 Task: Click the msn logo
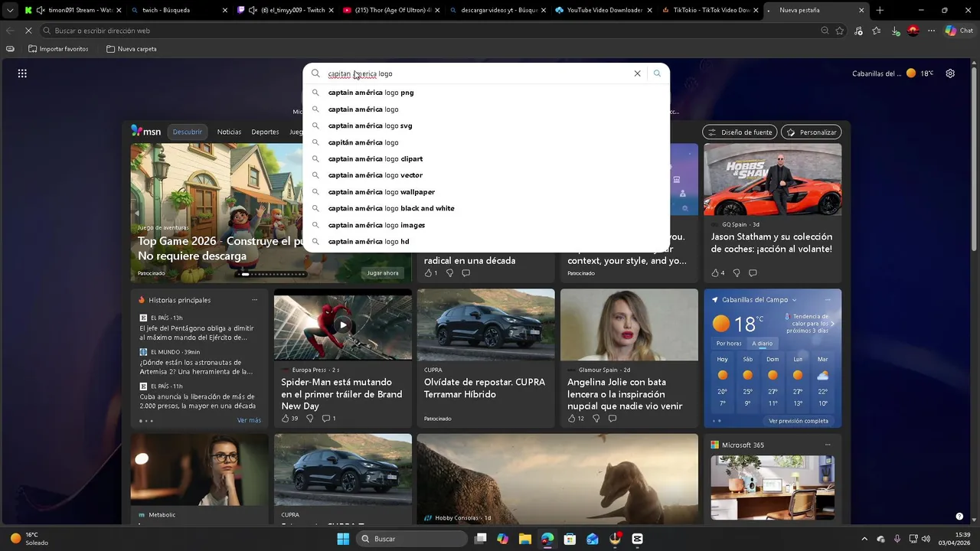click(145, 132)
